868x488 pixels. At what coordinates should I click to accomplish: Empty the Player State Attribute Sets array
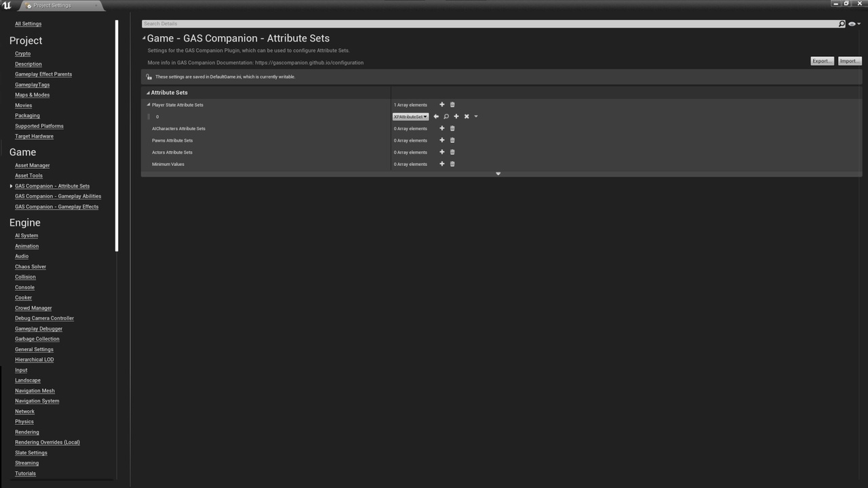452,105
